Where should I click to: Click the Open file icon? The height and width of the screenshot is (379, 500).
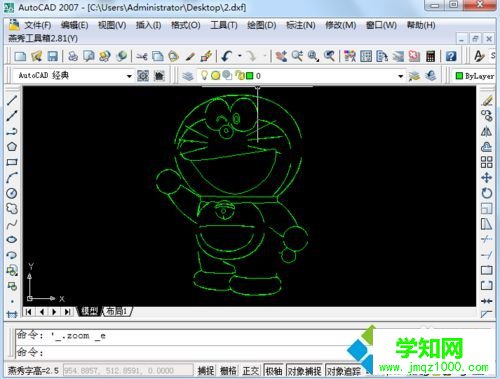click(x=36, y=56)
